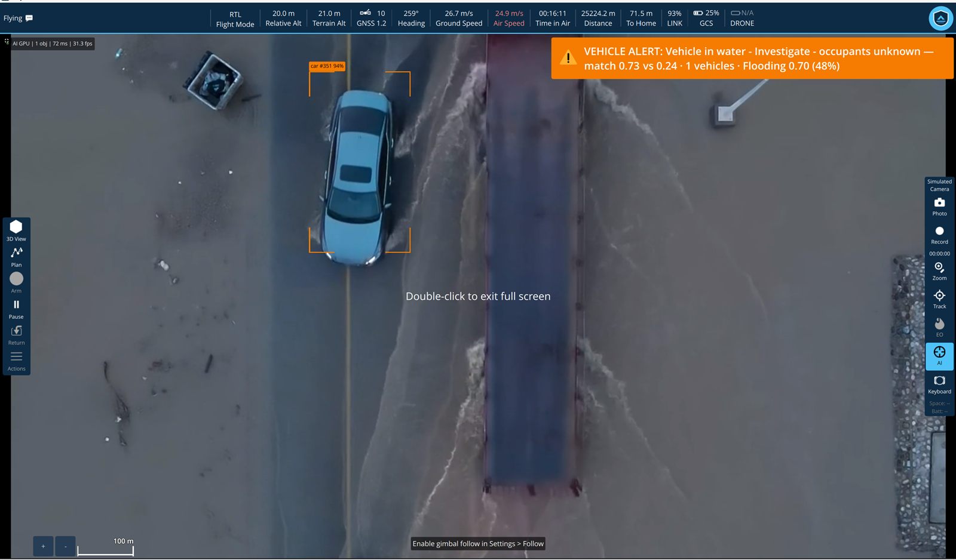The width and height of the screenshot is (956, 560).
Task: Pause the flight
Action: pyautogui.click(x=16, y=309)
